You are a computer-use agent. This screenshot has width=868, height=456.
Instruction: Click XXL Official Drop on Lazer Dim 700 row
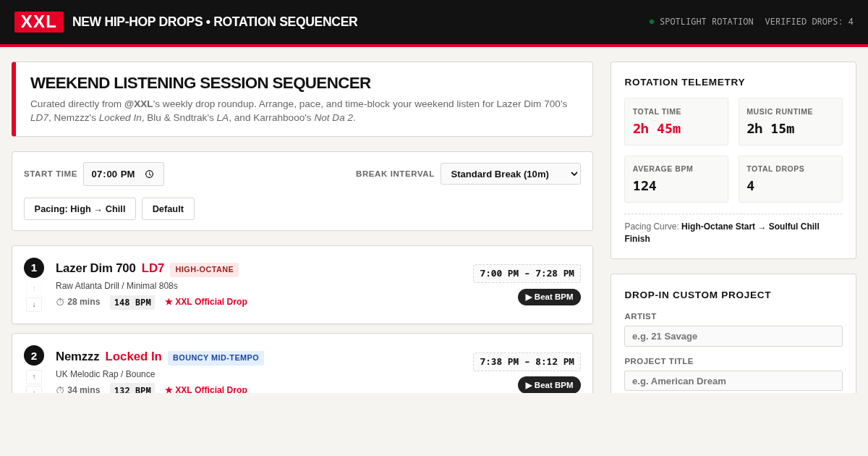click(206, 302)
